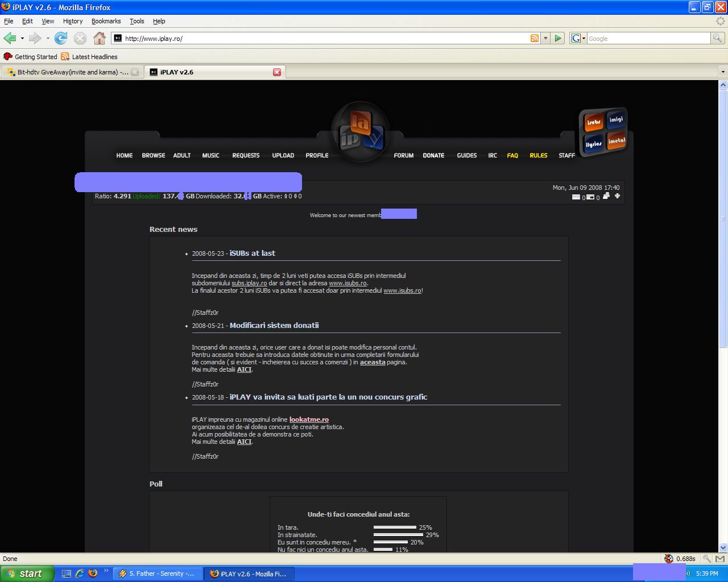Click the 'In strainatate' 29% poll bar
The height and width of the screenshot is (582, 728).
pos(398,535)
